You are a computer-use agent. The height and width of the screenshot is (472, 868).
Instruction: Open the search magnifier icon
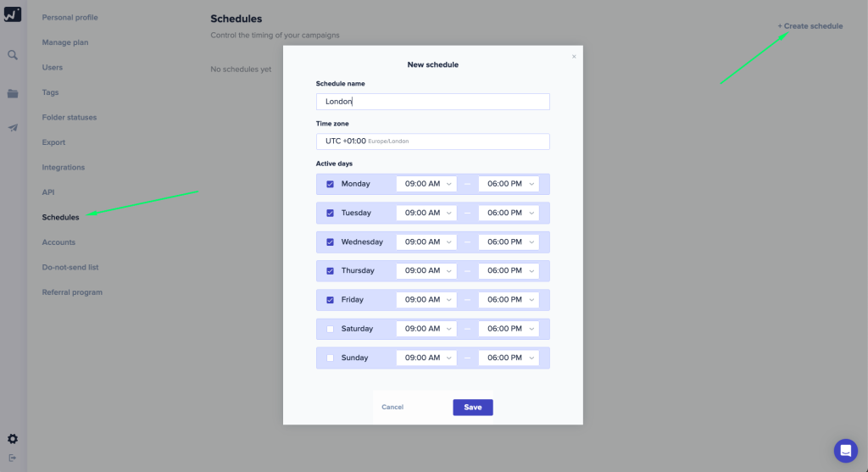click(13, 55)
